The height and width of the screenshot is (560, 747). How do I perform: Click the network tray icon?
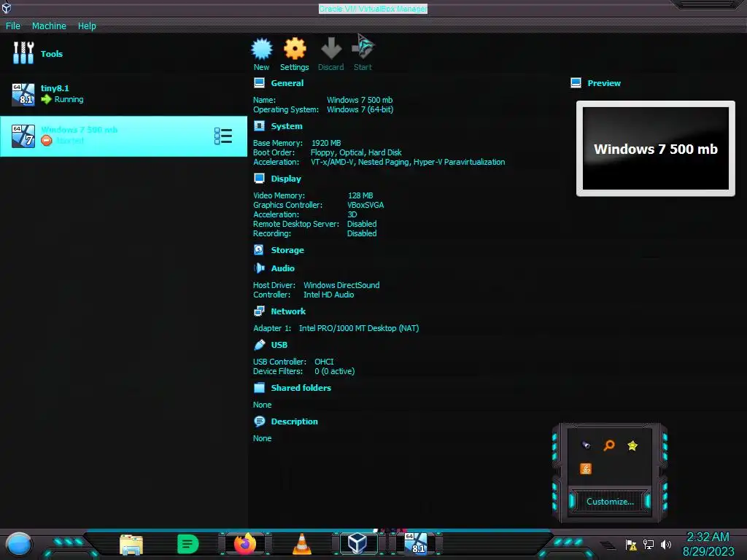click(649, 544)
